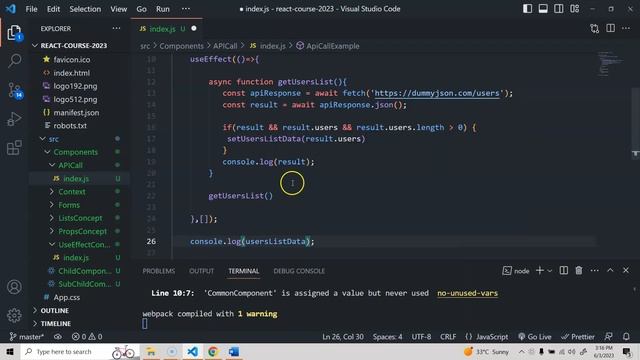Open the Run and Debug view
The width and height of the screenshot is (640, 360).
pyautogui.click(x=14, y=119)
